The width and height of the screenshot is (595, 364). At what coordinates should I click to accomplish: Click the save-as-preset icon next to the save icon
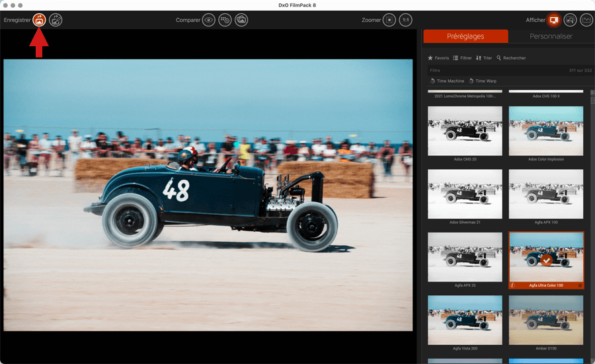coord(56,20)
